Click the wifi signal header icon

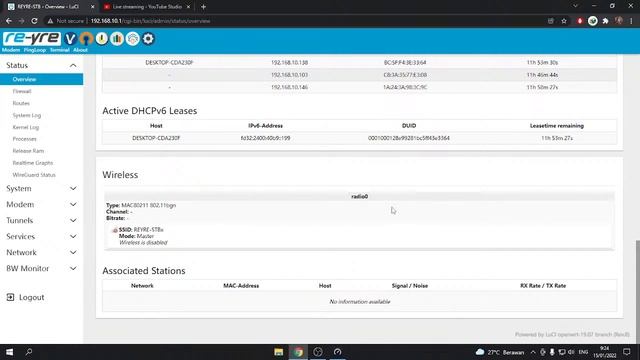[x=133, y=39]
